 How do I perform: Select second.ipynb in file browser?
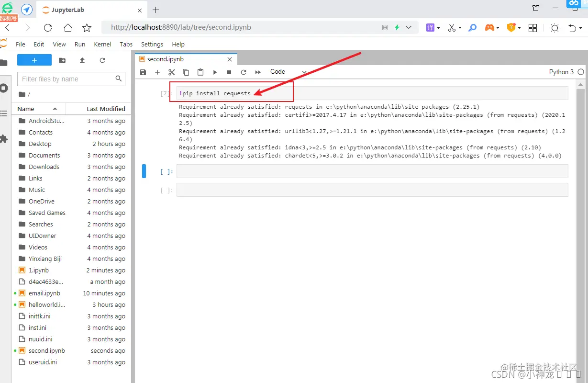(x=71, y=350)
